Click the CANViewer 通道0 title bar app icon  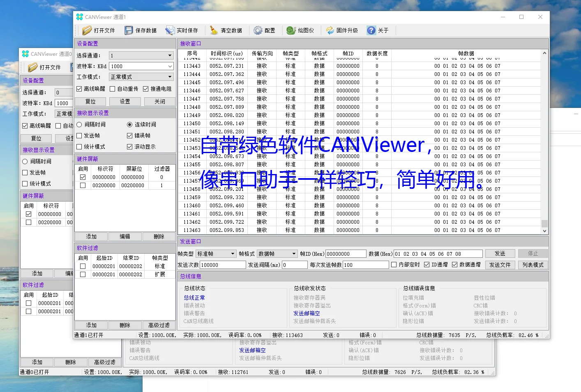pyautogui.click(x=25, y=54)
